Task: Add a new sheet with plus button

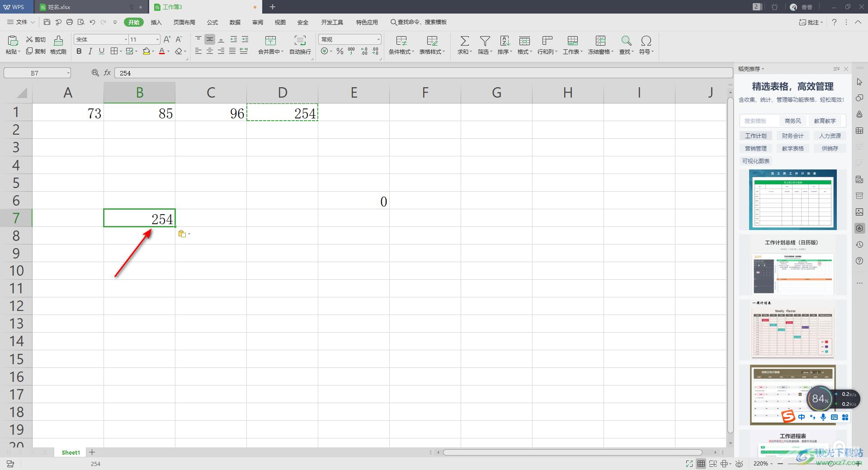Action: tap(92, 452)
